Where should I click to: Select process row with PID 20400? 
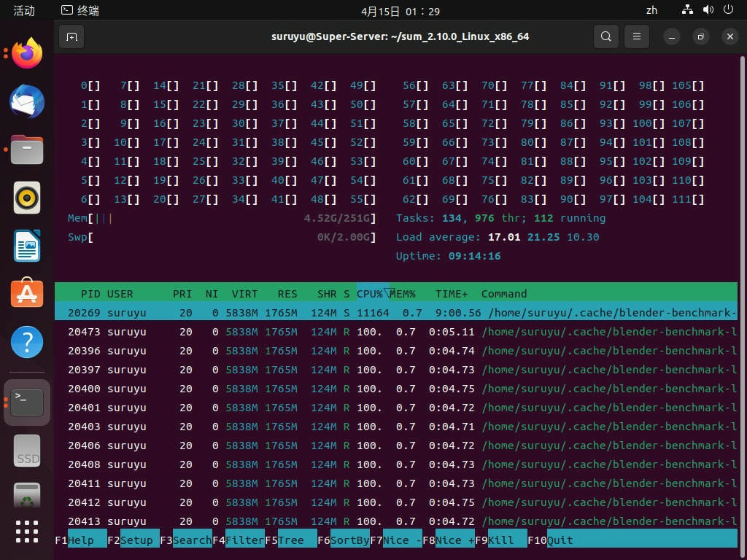pyautogui.click(x=396, y=389)
